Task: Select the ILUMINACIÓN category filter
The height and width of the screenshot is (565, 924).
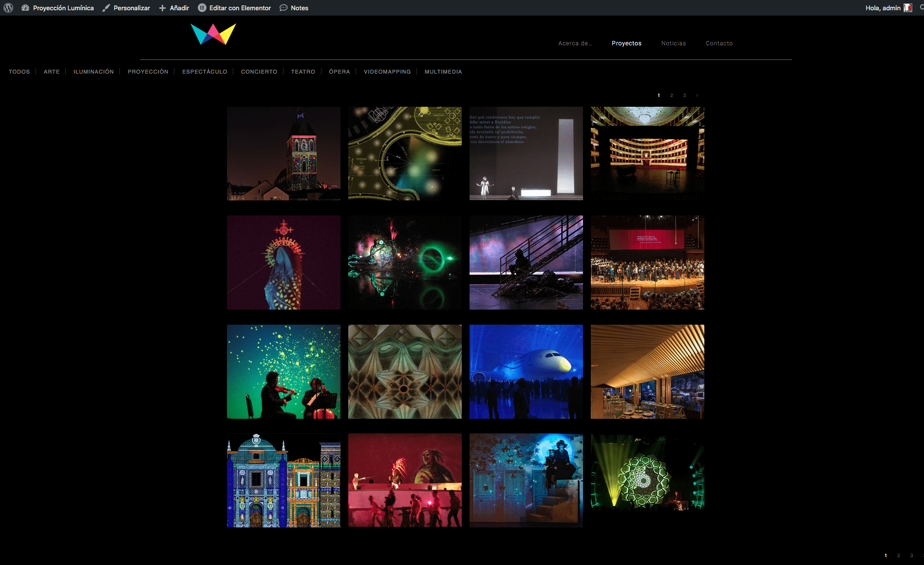Action: [x=94, y=72]
